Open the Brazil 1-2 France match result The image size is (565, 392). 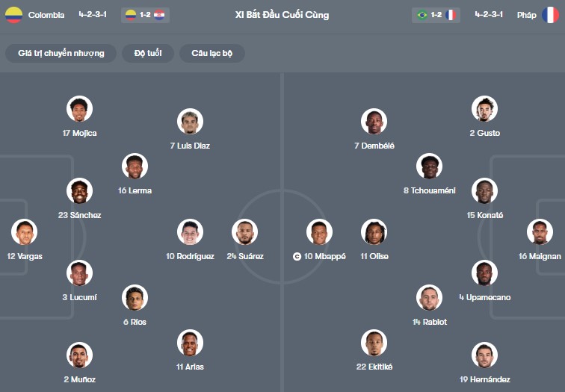(436, 15)
